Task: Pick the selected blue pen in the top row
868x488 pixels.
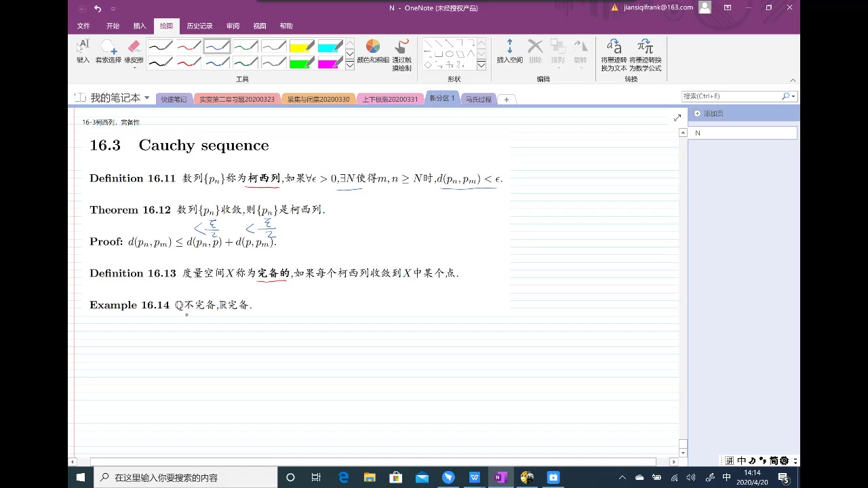Action: 217,46
